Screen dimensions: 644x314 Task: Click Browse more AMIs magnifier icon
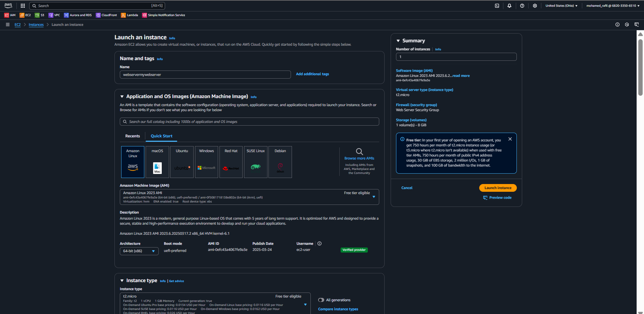coord(359,151)
